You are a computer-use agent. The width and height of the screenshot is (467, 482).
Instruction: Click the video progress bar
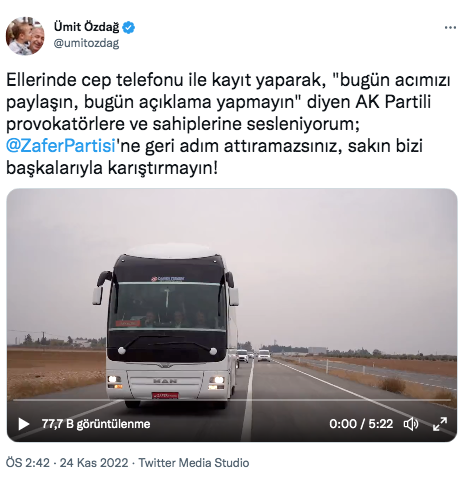click(x=232, y=400)
